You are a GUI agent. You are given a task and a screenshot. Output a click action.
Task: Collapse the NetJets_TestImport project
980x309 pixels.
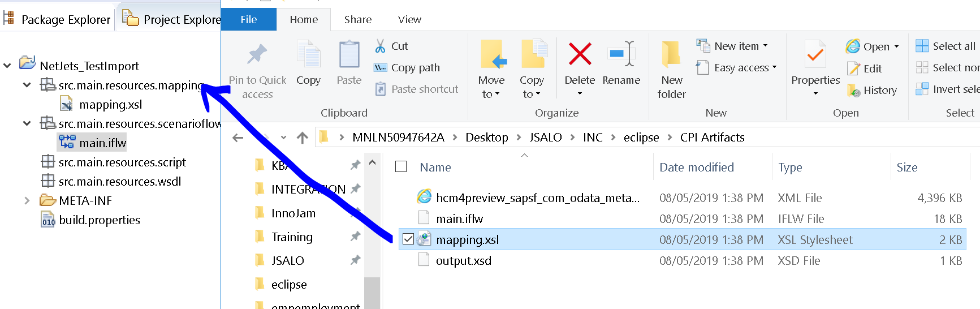(7, 66)
